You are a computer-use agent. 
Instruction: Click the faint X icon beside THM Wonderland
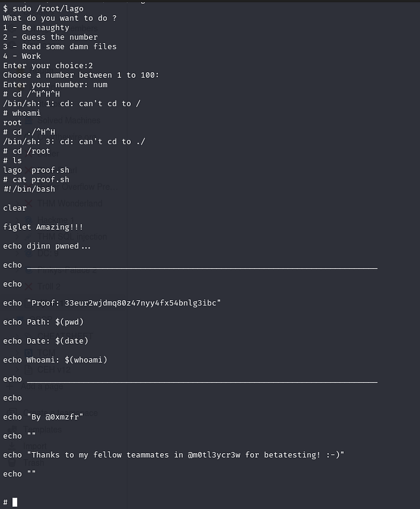click(28, 203)
